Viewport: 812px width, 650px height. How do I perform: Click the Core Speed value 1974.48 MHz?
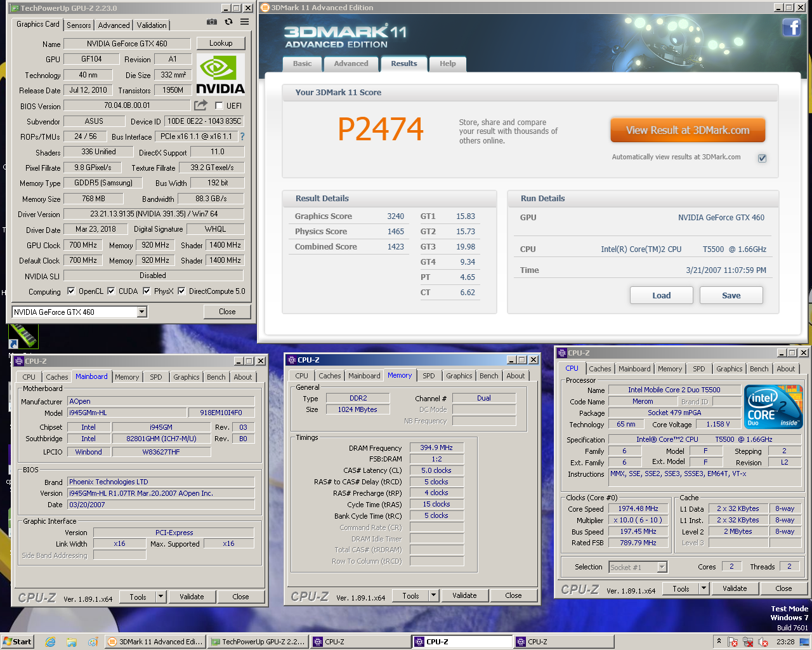click(638, 508)
